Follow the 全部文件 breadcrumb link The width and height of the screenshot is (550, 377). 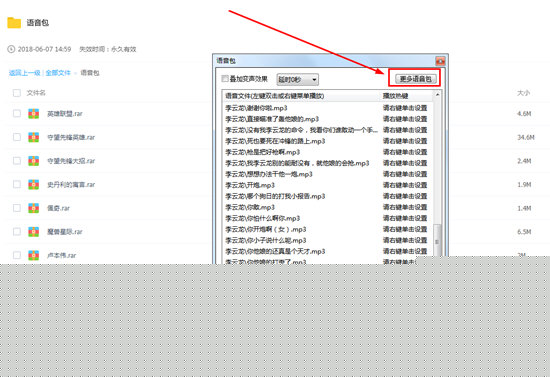(58, 73)
